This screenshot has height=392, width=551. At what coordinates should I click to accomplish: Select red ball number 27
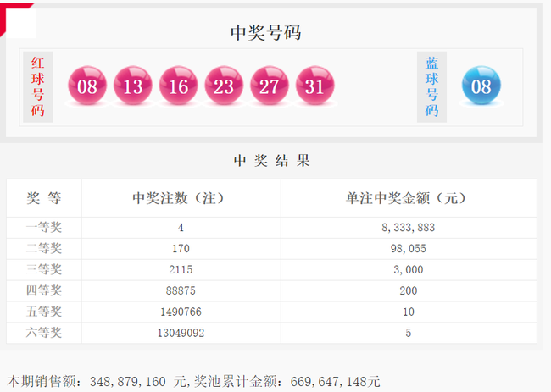click(270, 86)
